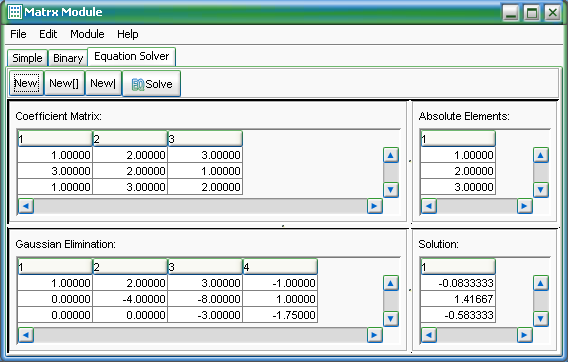Select Absolute Elements cell 3.00000
This screenshot has width=568, height=362.
coord(458,187)
